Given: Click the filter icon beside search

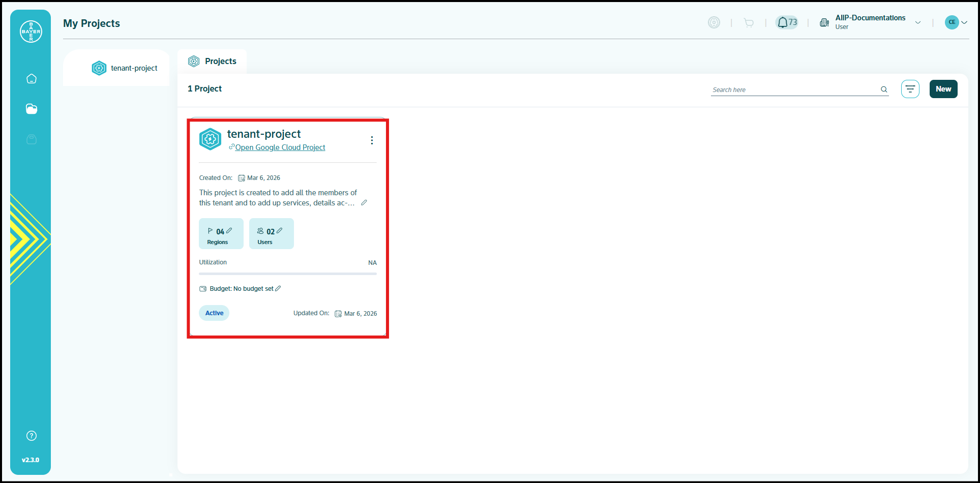Looking at the screenshot, I should 910,89.
